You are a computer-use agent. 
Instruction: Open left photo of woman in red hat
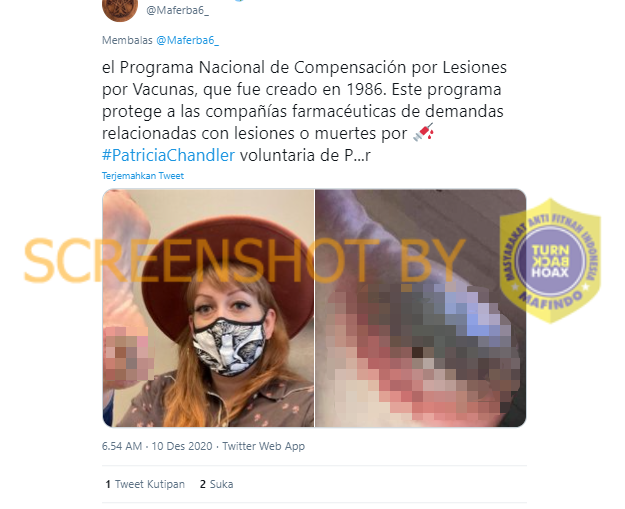(x=208, y=308)
